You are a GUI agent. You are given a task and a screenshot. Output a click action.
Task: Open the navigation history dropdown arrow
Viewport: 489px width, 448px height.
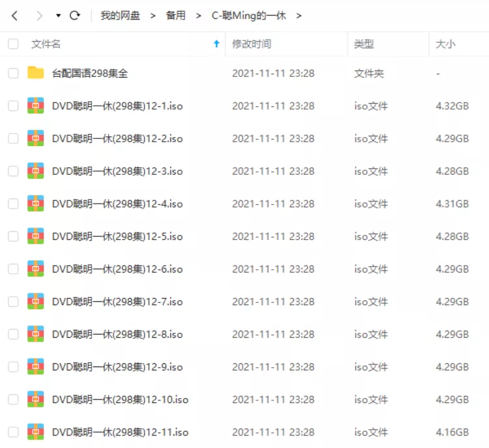(x=58, y=15)
